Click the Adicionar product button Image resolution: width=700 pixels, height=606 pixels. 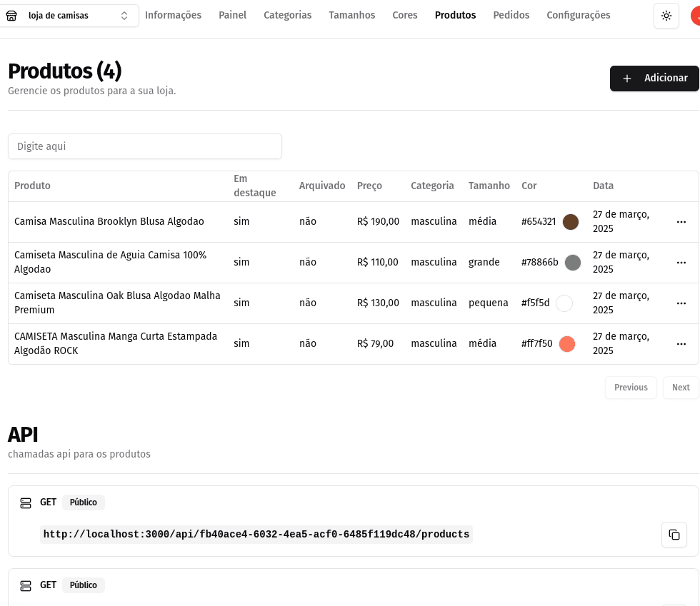(654, 79)
